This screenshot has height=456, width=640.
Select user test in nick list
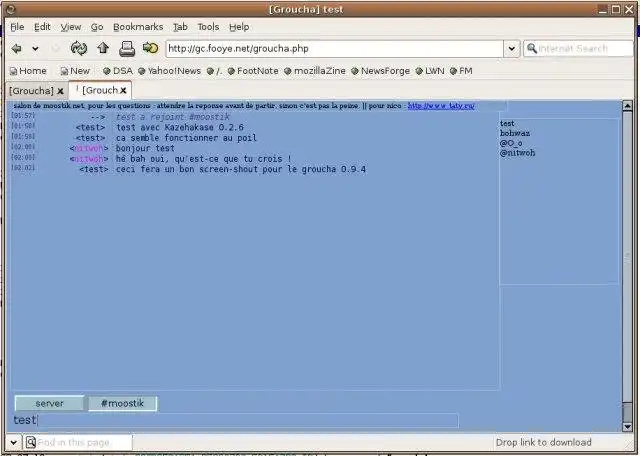click(x=507, y=123)
